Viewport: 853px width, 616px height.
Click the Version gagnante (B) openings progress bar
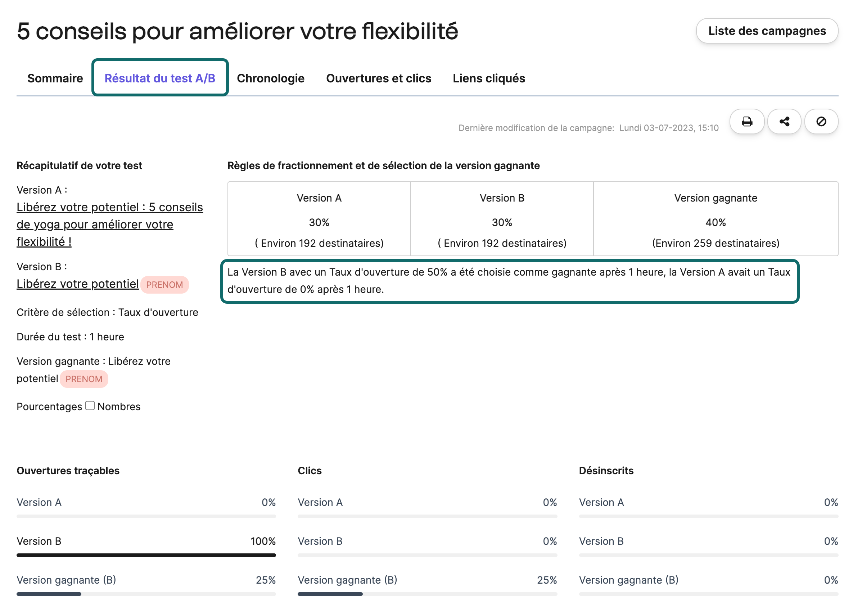tap(146, 594)
